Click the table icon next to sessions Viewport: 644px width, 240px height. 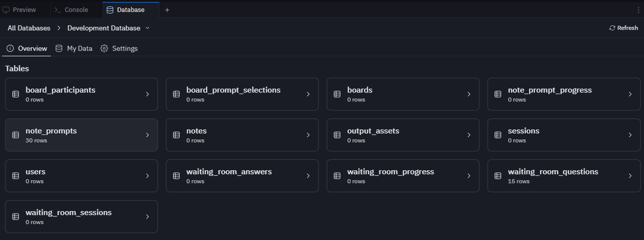pos(498,135)
